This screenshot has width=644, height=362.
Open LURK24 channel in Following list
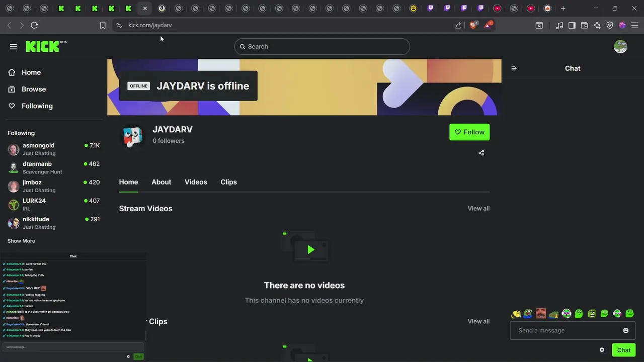[54, 205]
